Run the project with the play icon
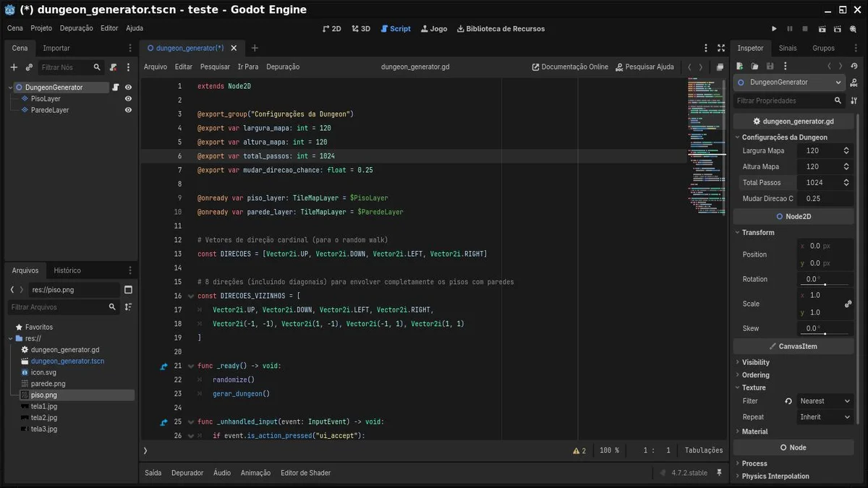 (x=774, y=29)
